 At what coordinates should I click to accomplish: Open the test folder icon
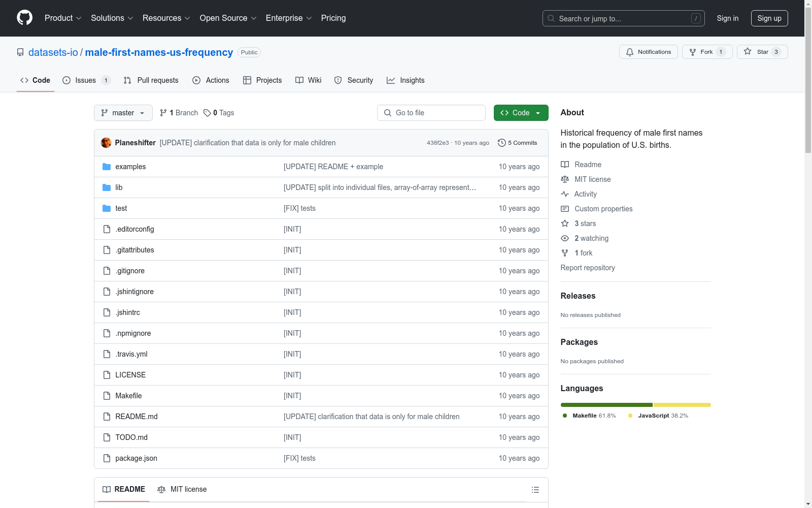107,208
